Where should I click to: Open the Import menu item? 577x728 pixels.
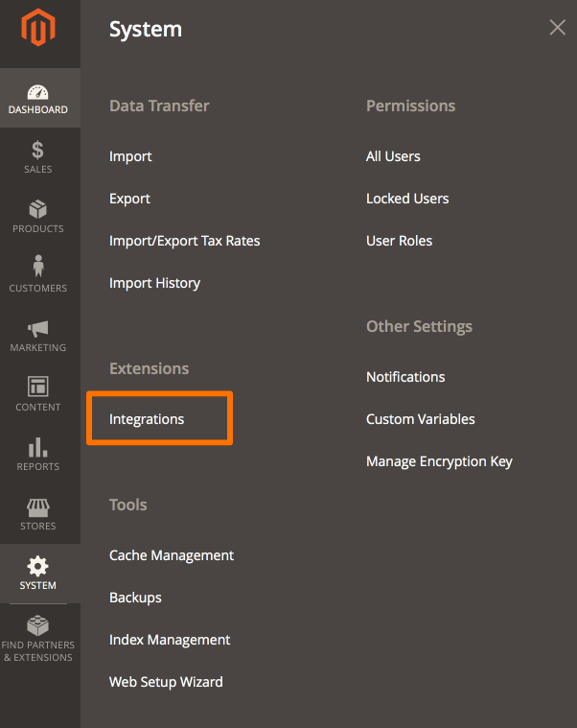tap(130, 156)
